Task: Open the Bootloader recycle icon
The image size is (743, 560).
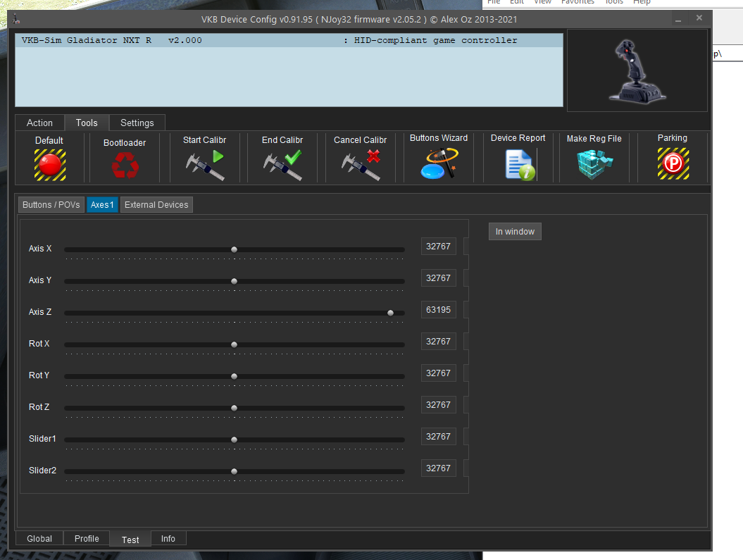Action: coord(125,166)
